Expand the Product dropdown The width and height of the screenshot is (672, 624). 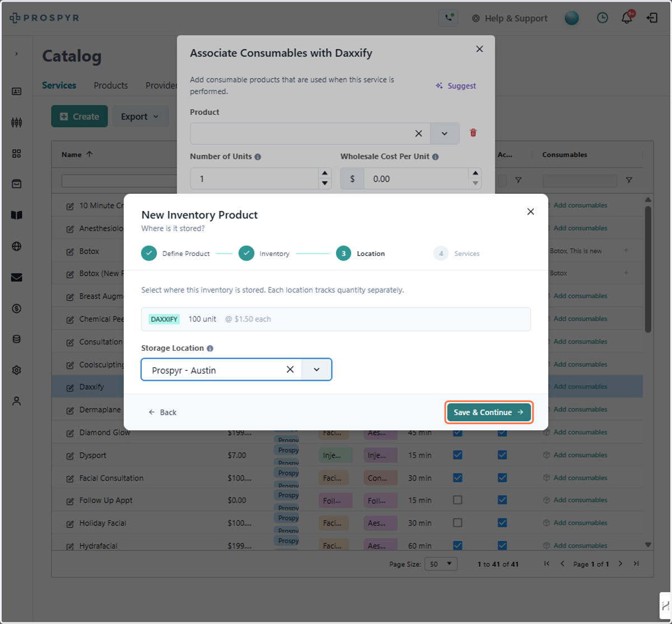[x=445, y=133]
